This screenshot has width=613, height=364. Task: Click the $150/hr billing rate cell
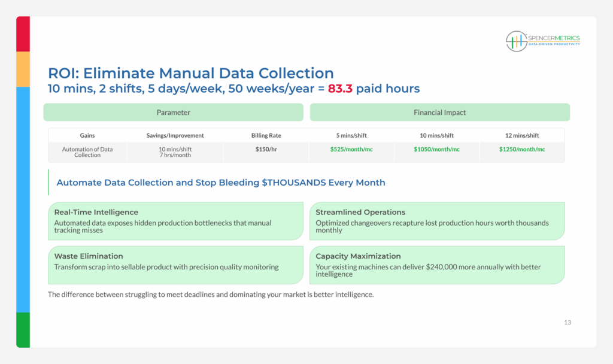(x=266, y=149)
